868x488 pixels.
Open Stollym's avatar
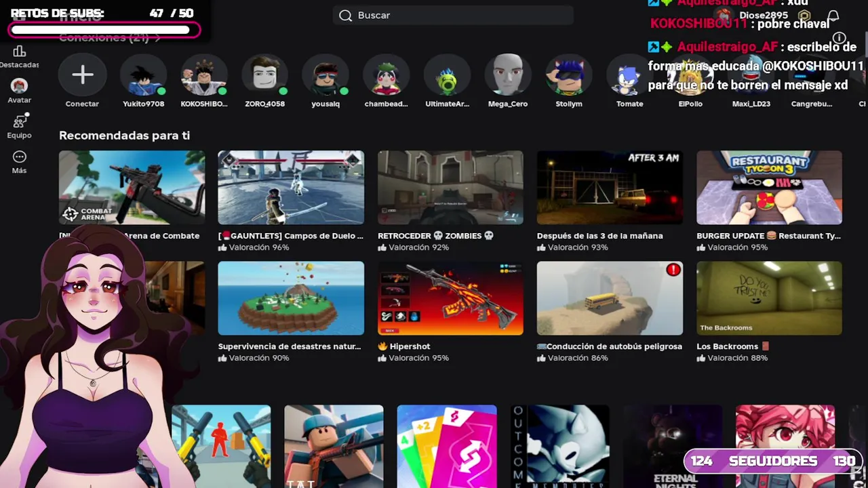568,75
